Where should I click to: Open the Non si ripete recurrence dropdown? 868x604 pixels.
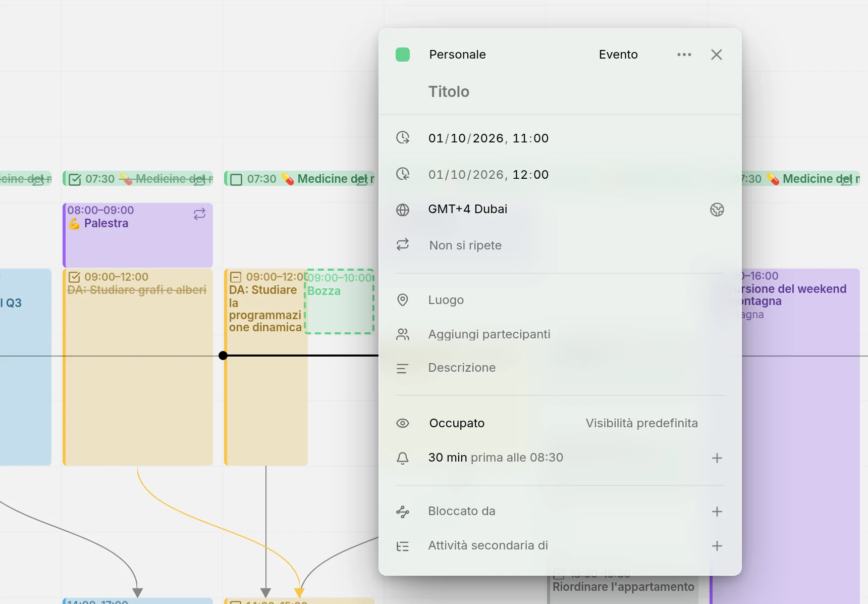coord(465,245)
